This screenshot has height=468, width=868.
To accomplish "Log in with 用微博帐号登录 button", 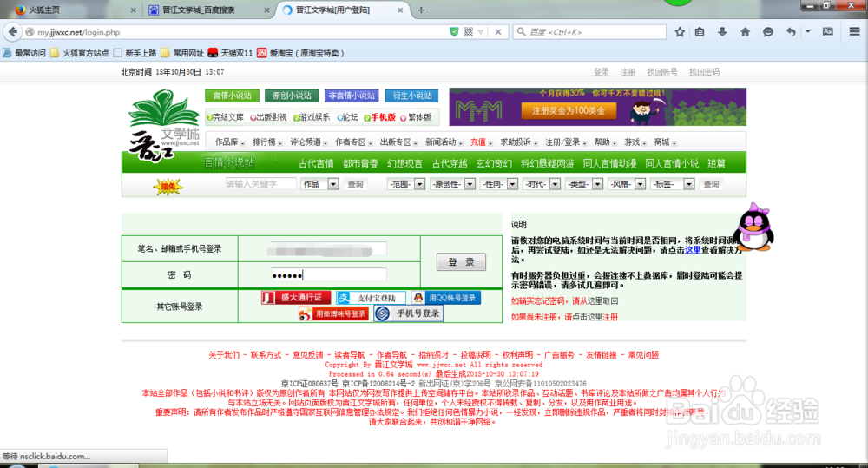I will pos(333,314).
